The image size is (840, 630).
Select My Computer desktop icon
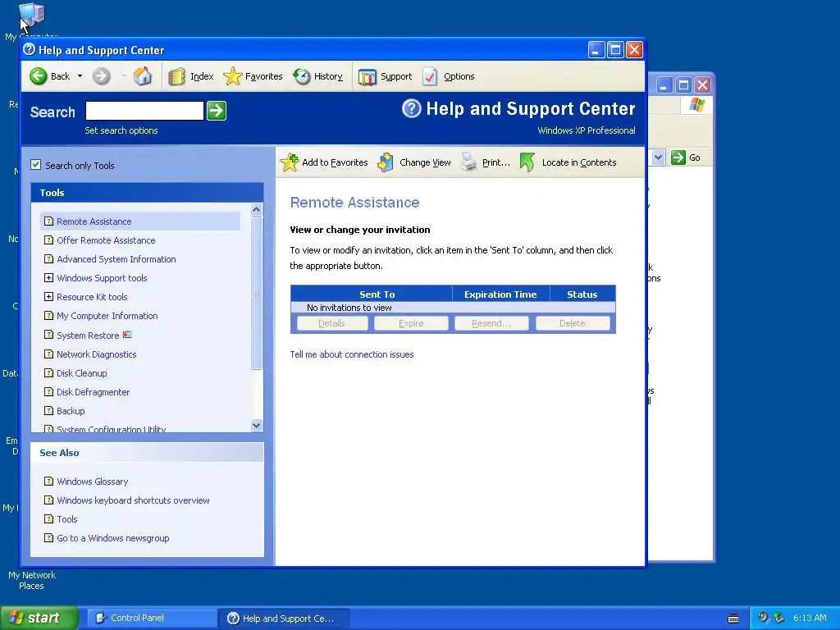tap(32, 15)
